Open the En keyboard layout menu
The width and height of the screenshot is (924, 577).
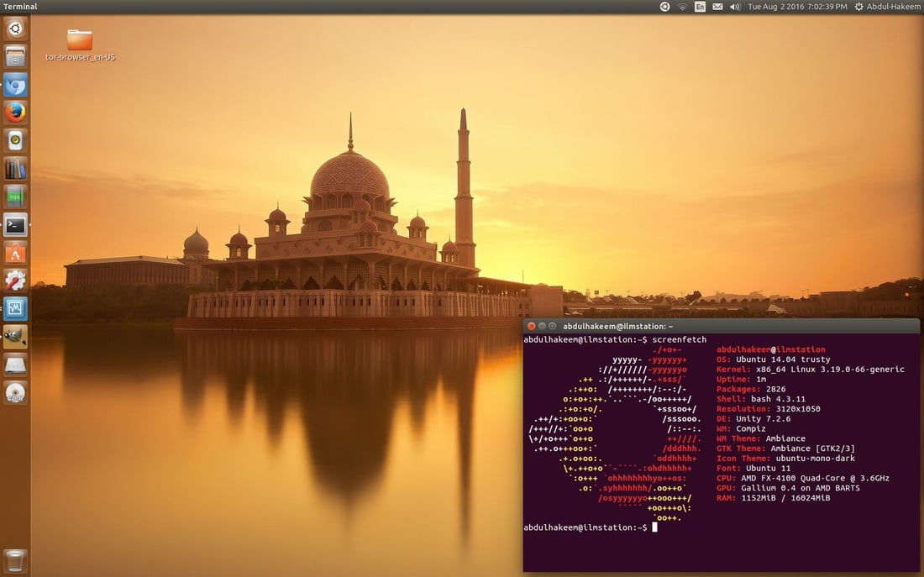coord(700,7)
